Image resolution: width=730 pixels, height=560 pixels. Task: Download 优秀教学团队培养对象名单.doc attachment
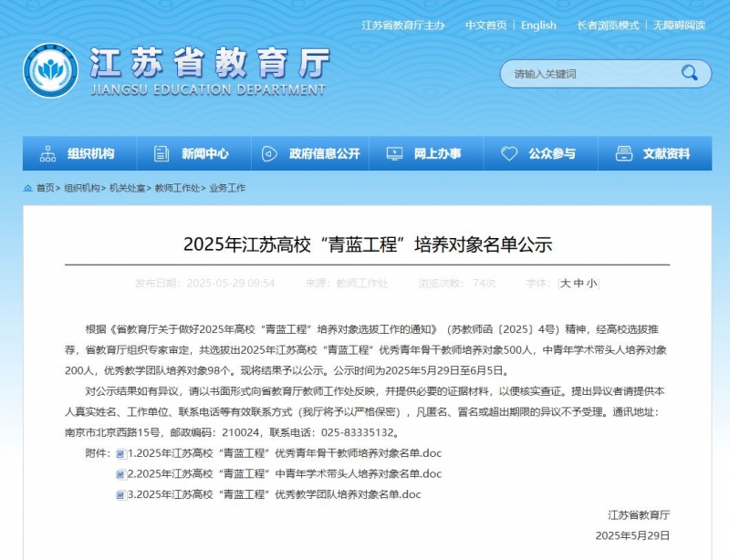pyautogui.click(x=275, y=494)
